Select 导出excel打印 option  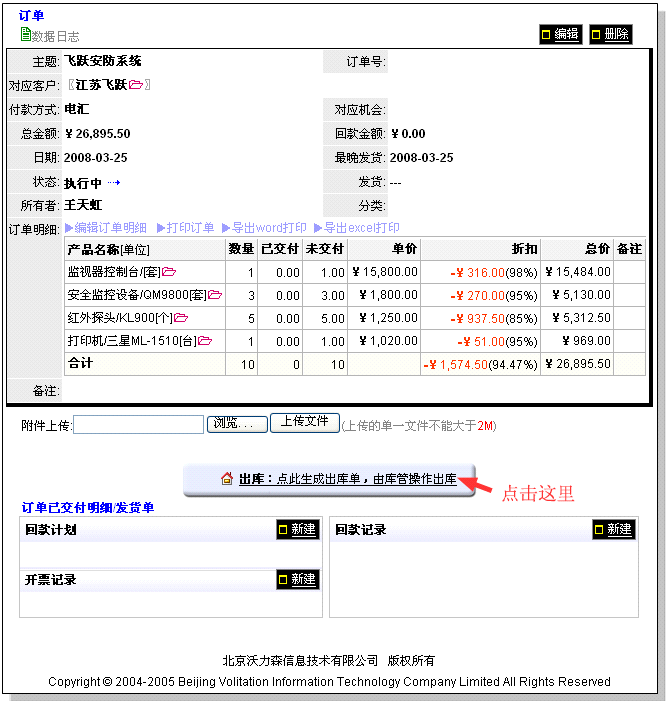point(356,228)
